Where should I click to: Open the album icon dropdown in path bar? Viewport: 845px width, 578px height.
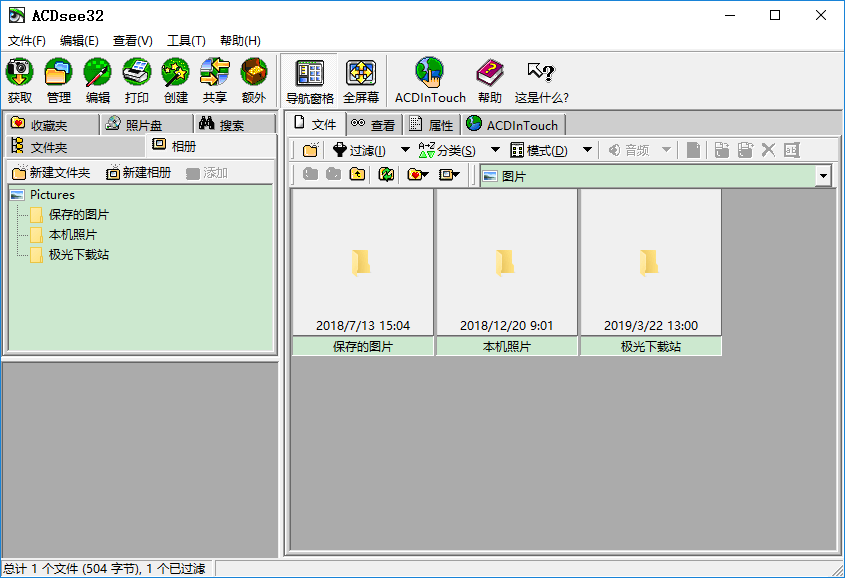click(x=449, y=174)
